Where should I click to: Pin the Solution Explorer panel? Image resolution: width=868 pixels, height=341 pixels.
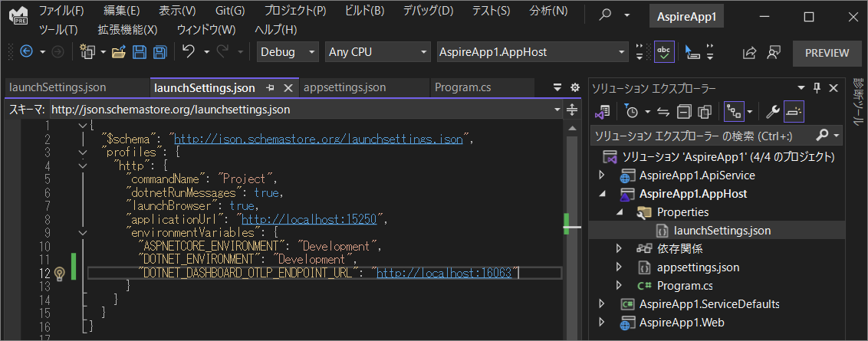point(817,88)
